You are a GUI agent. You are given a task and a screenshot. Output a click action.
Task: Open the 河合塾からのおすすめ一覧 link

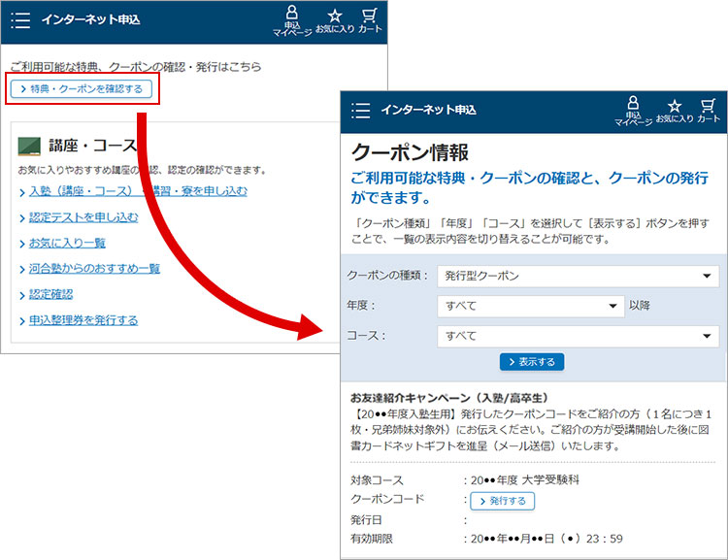[x=94, y=269]
